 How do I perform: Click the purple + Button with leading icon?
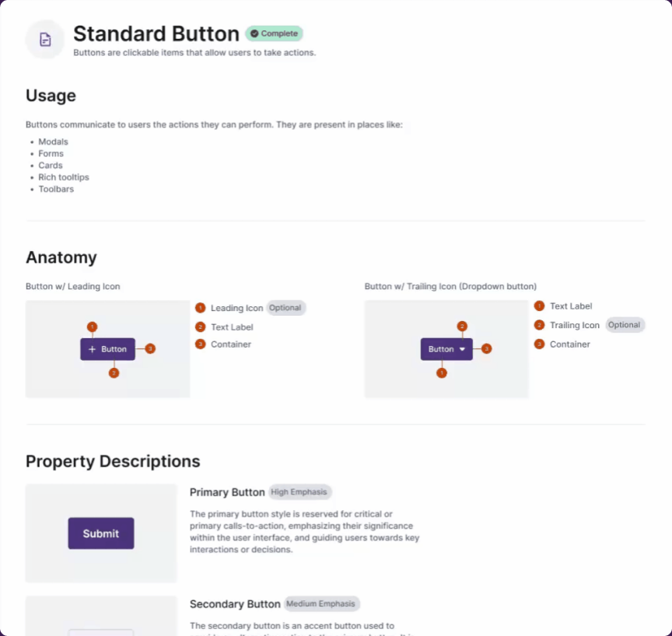pyautogui.click(x=107, y=349)
